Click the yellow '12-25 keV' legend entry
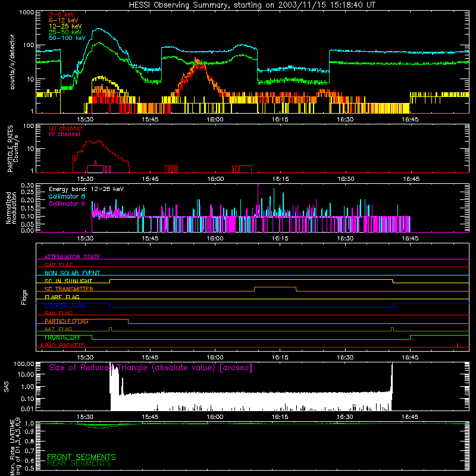476x476 pixels. pos(65,26)
